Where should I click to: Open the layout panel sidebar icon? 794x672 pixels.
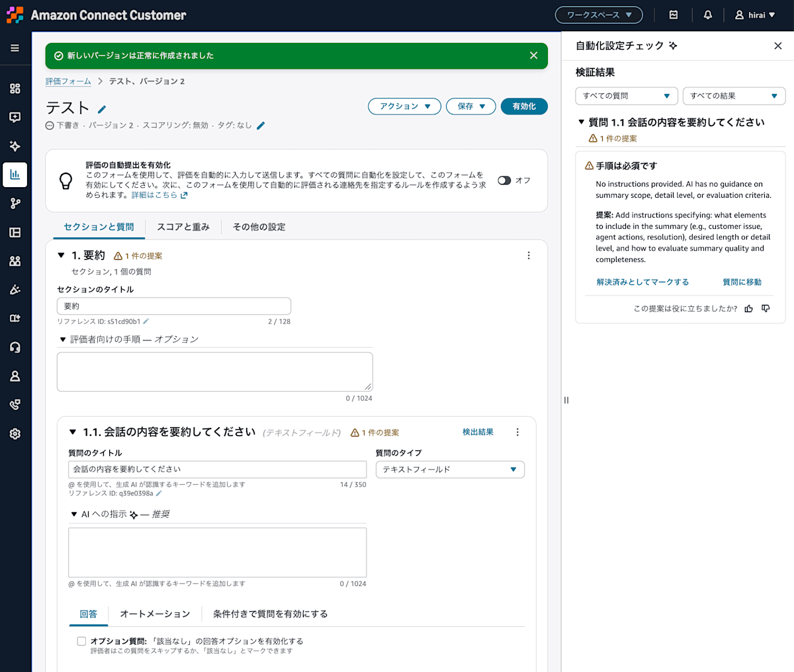15,232
